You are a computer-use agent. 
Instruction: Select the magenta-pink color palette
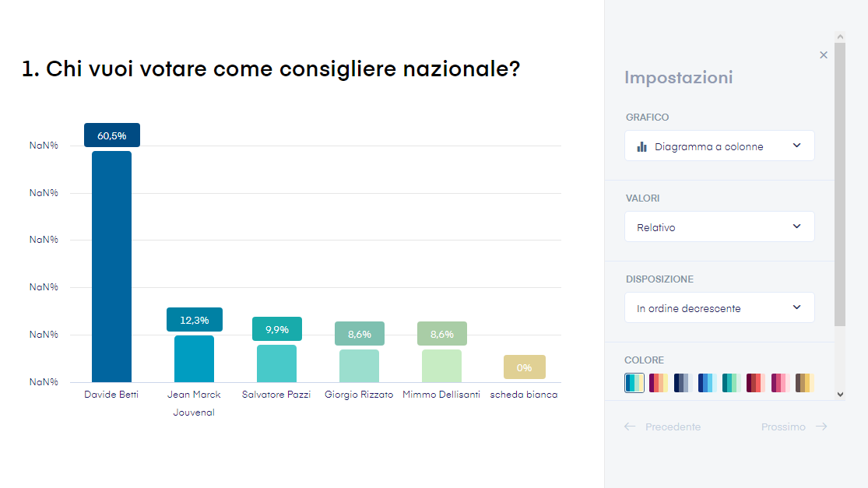click(x=781, y=383)
